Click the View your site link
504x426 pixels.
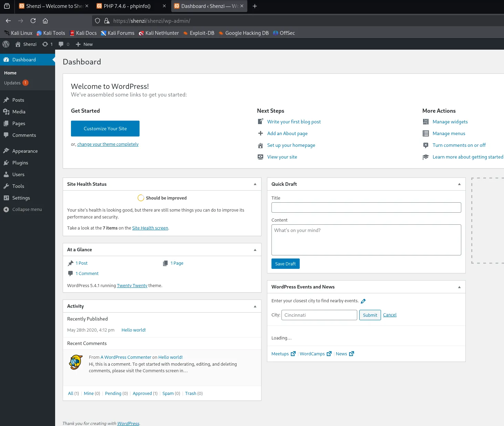(282, 157)
